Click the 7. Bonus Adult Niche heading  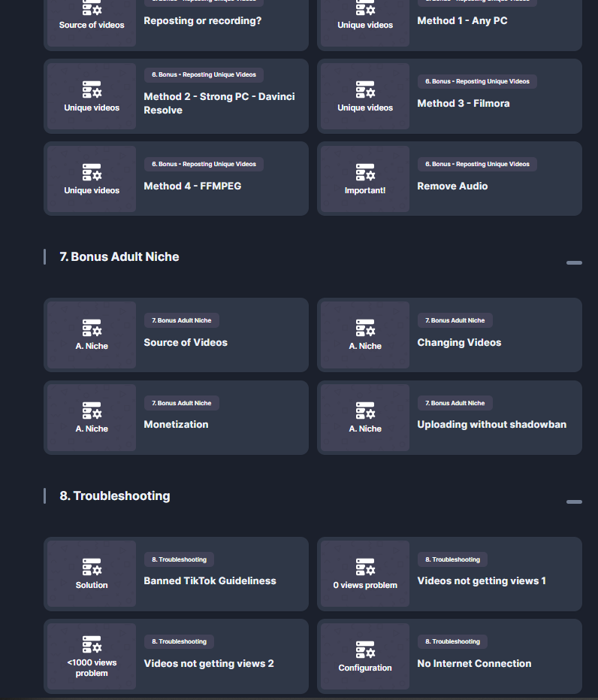[119, 256]
